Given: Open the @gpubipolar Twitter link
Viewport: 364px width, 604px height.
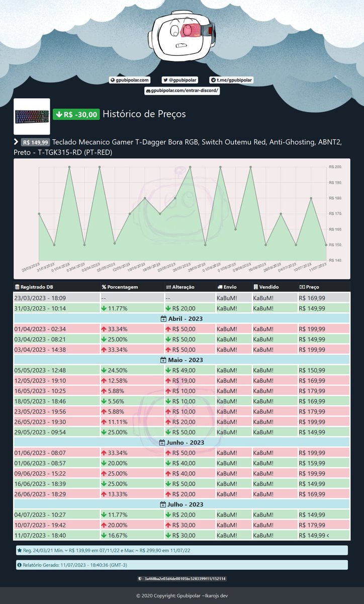Looking at the screenshot, I should tap(180, 80).
